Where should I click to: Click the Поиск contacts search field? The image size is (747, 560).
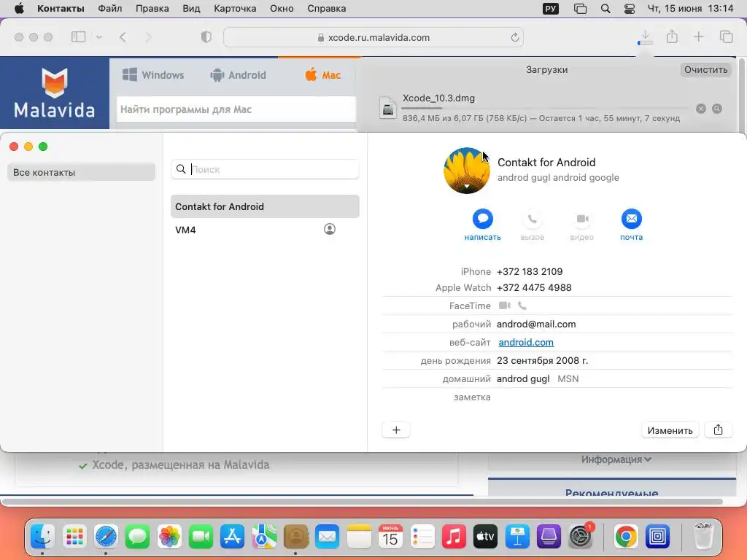point(265,169)
